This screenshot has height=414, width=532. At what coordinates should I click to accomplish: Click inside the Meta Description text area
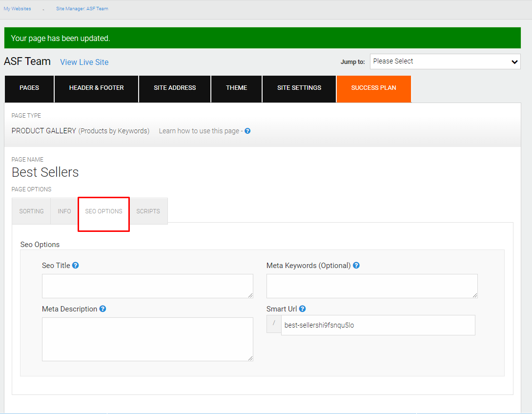click(147, 339)
